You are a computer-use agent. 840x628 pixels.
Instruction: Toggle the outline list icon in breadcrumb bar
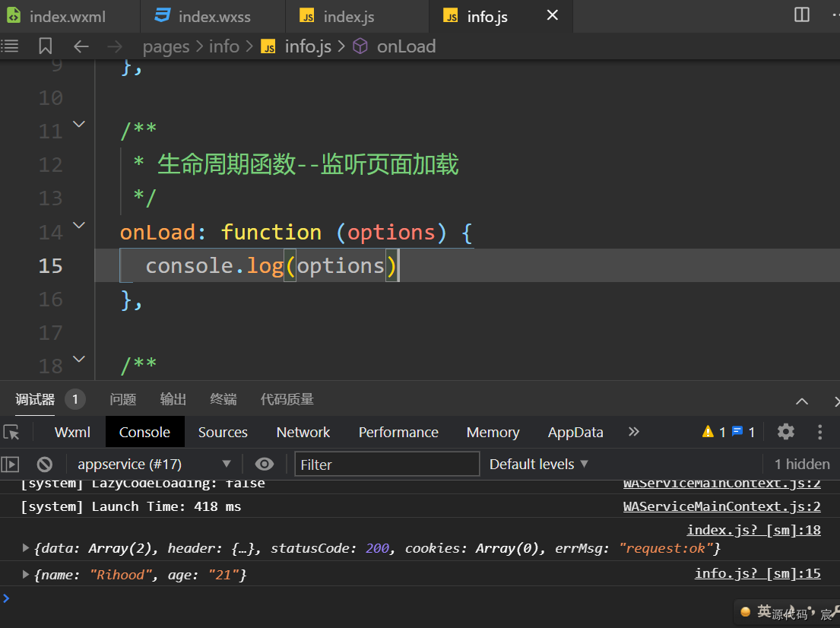tap(10, 46)
